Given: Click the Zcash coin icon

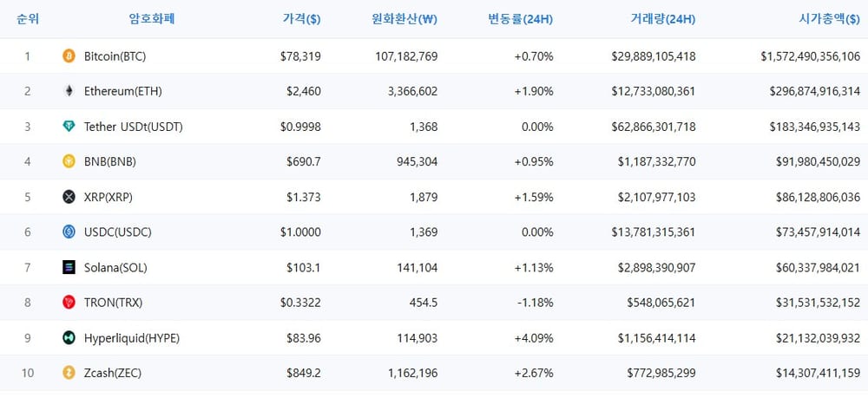Looking at the screenshot, I should pos(69,373).
